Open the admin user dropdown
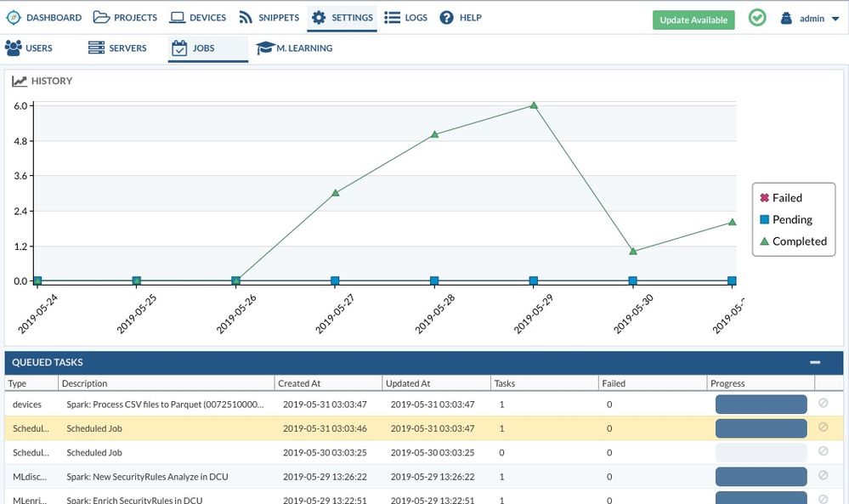The width and height of the screenshot is (849, 504). 809,18
